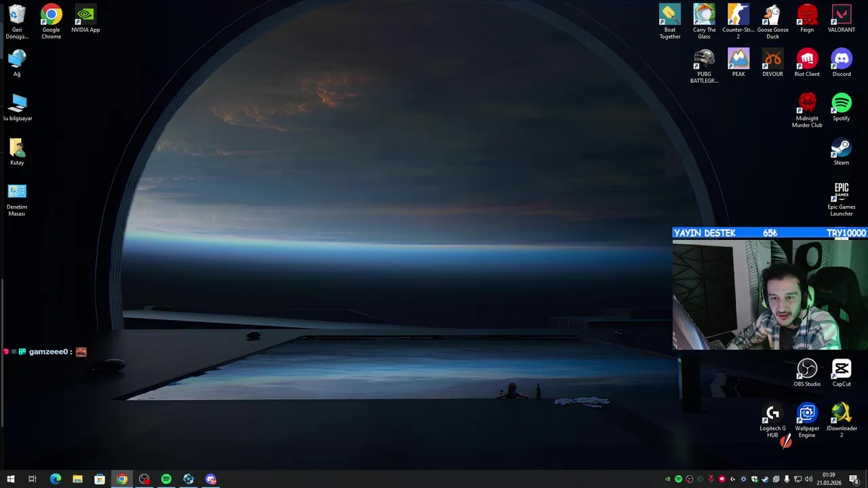The height and width of the screenshot is (488, 868).
Task: Launch Microsoft Edge from the taskbar
Action: (56, 479)
